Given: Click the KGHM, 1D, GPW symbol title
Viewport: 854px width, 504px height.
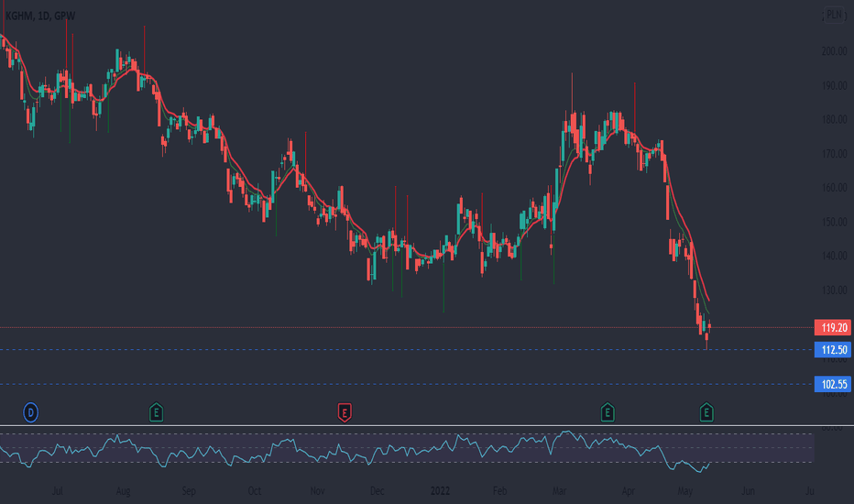Looking at the screenshot, I should [x=40, y=16].
